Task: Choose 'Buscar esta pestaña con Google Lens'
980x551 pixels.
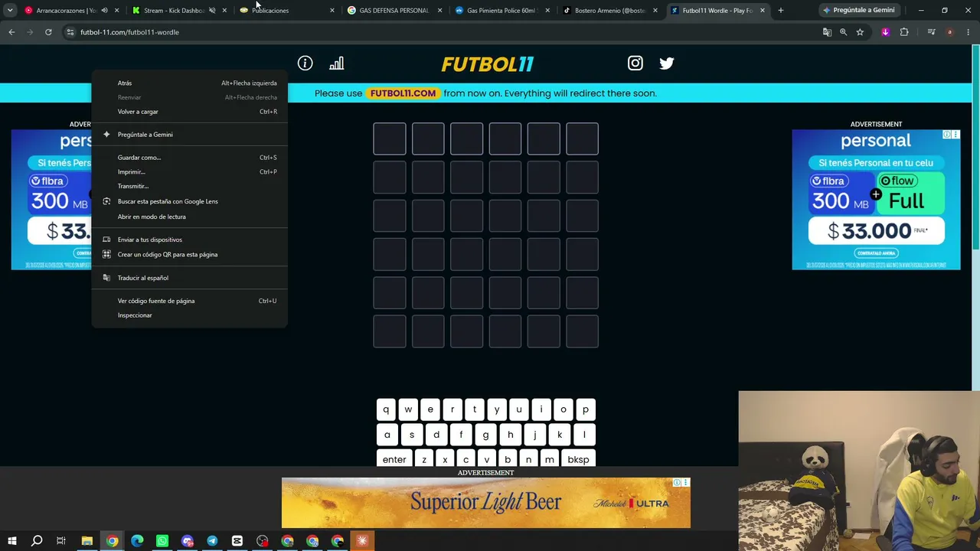Action: point(190,201)
